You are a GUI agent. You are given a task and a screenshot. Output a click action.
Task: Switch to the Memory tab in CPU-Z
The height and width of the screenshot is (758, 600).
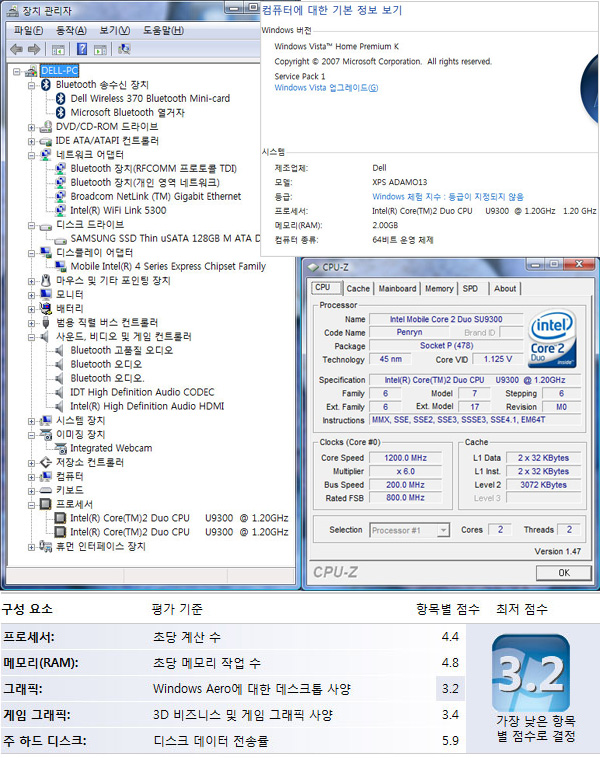pyautogui.click(x=439, y=289)
